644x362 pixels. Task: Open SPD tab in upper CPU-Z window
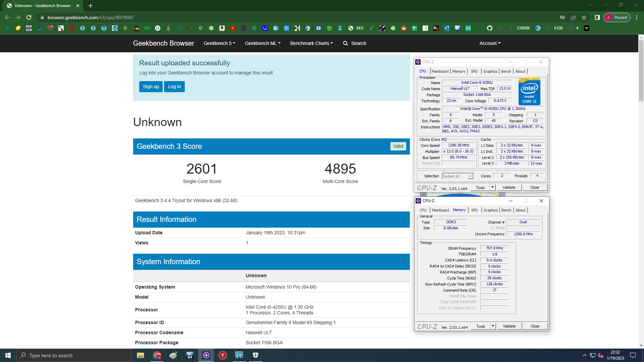474,71
